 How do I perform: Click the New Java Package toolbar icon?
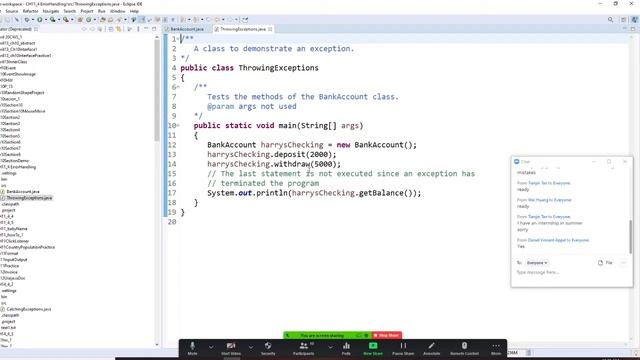80,20
